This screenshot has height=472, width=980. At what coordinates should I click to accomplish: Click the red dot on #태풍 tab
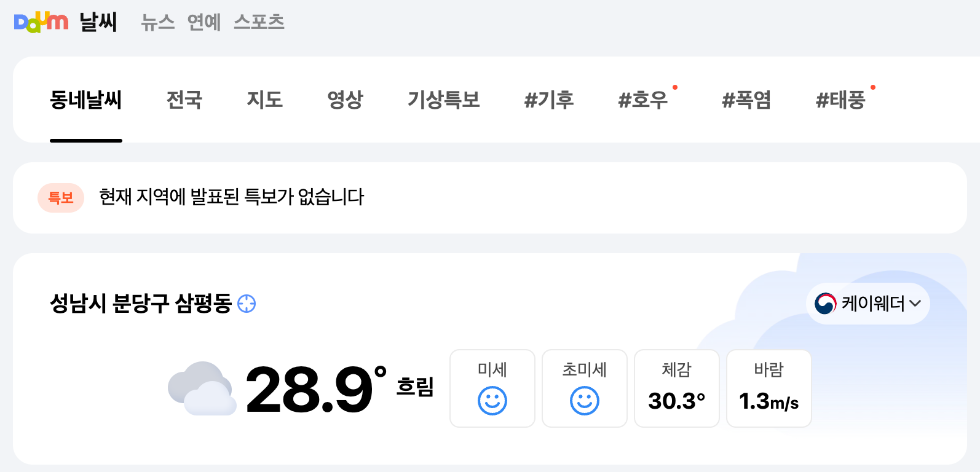point(874,87)
